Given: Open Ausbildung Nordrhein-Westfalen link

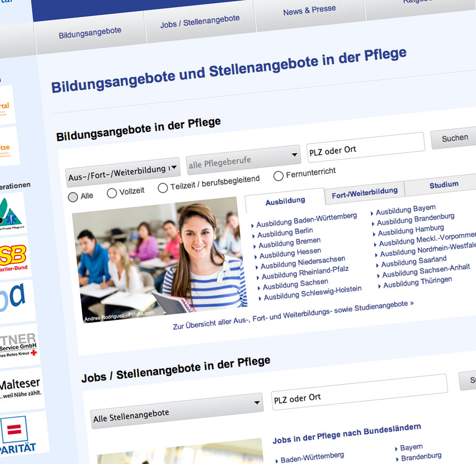Looking at the screenshot, I should pos(428,250).
